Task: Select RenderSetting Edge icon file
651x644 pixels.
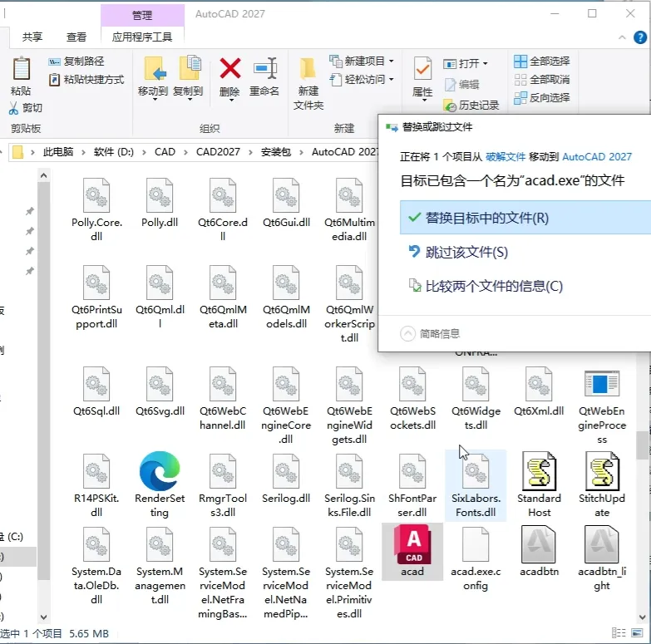Action: click(160, 484)
